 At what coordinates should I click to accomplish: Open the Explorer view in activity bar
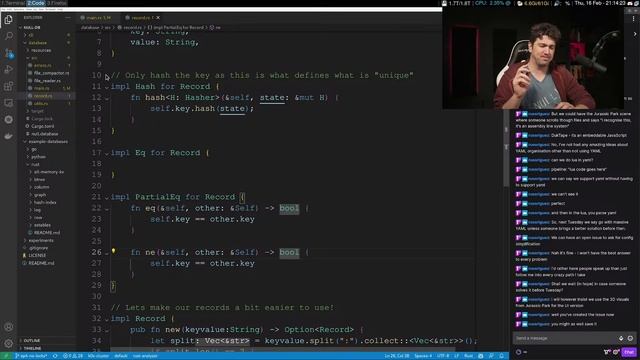[8, 19]
